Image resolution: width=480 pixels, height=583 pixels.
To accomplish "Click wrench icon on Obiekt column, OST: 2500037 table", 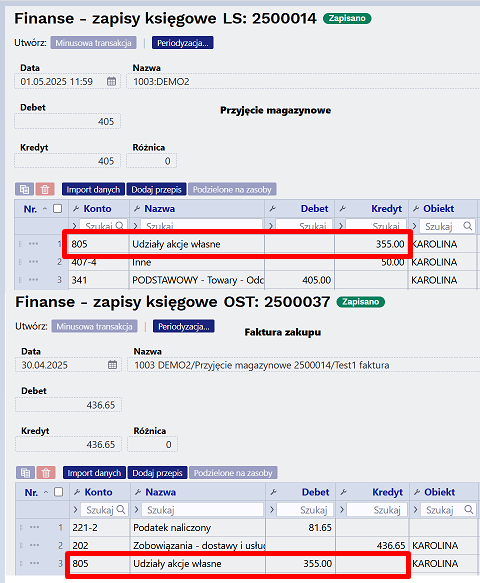I will click(x=417, y=492).
